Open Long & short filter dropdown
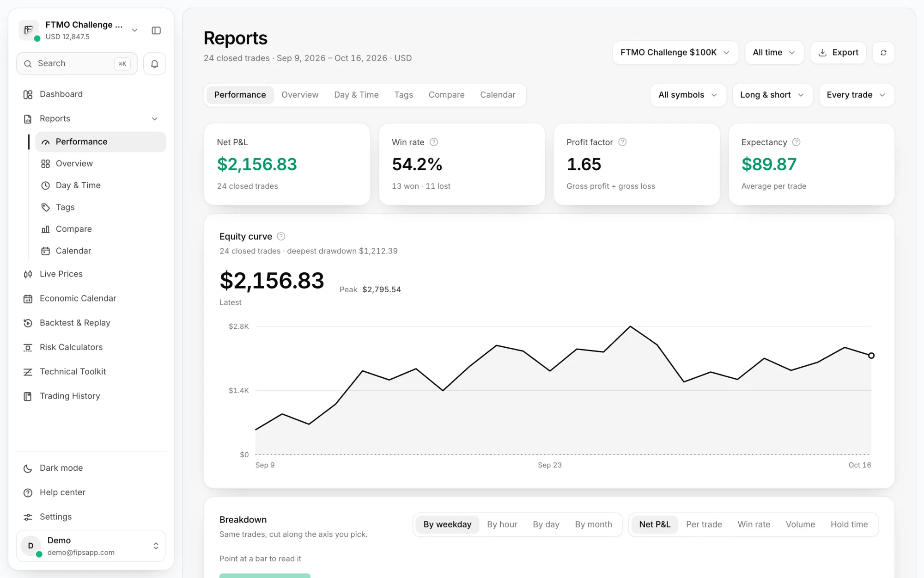 [x=772, y=95]
